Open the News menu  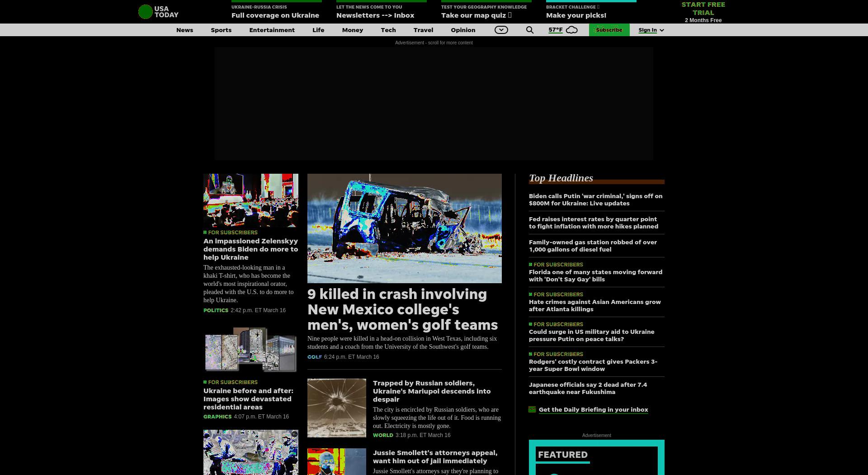[184, 30]
